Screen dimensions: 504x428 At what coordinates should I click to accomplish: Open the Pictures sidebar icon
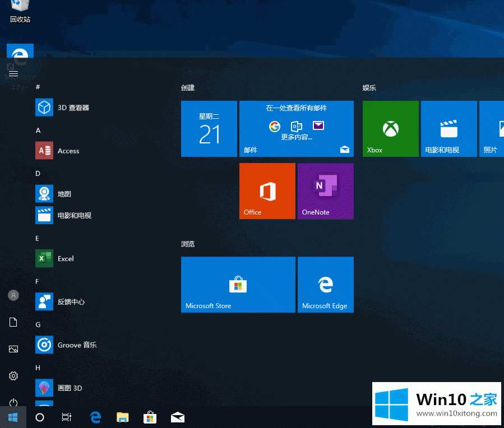click(13, 349)
